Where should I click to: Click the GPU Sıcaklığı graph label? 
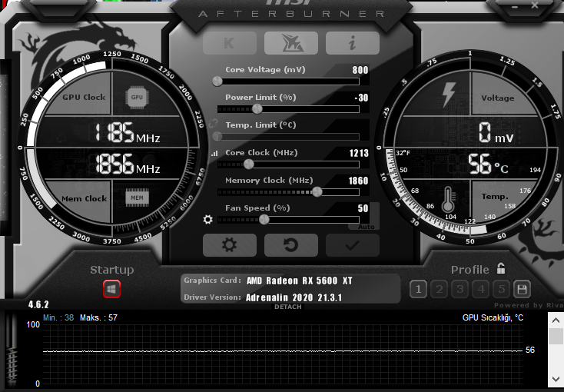(493, 318)
